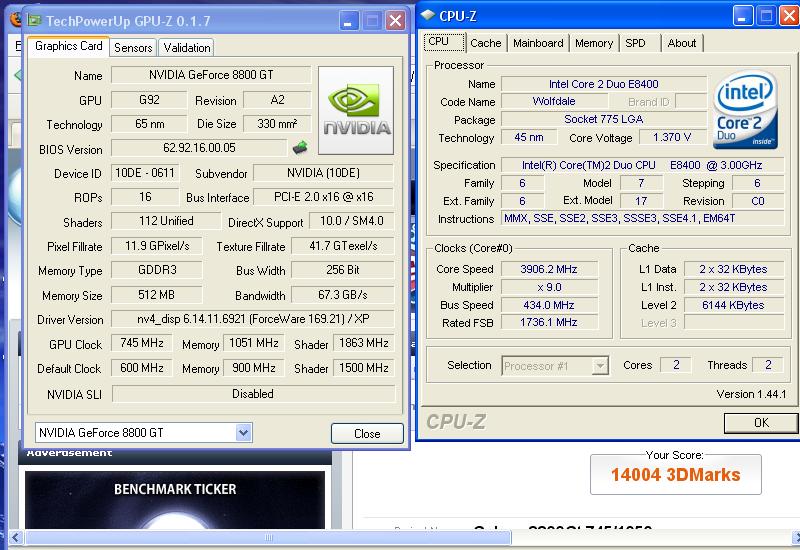This screenshot has height=550, width=800.
Task: Click the horizontal scrollbar thumb
Action: tap(268, 537)
